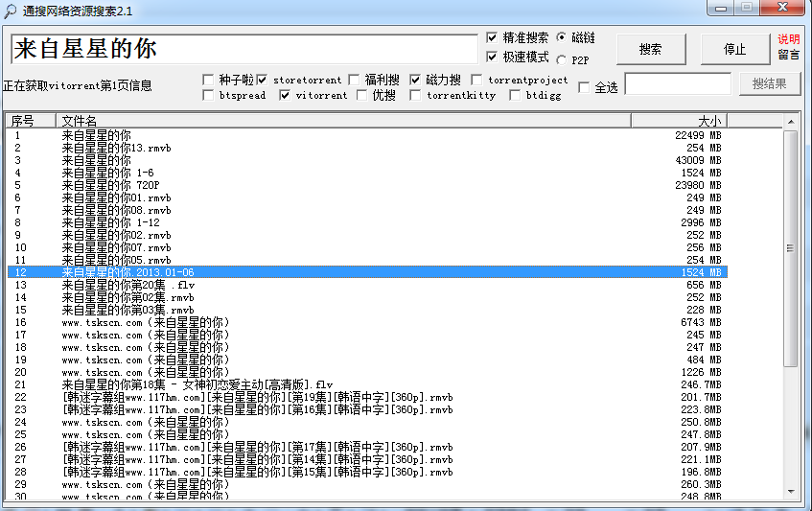Select row 来自星星的你08.rmvb

(x=367, y=210)
